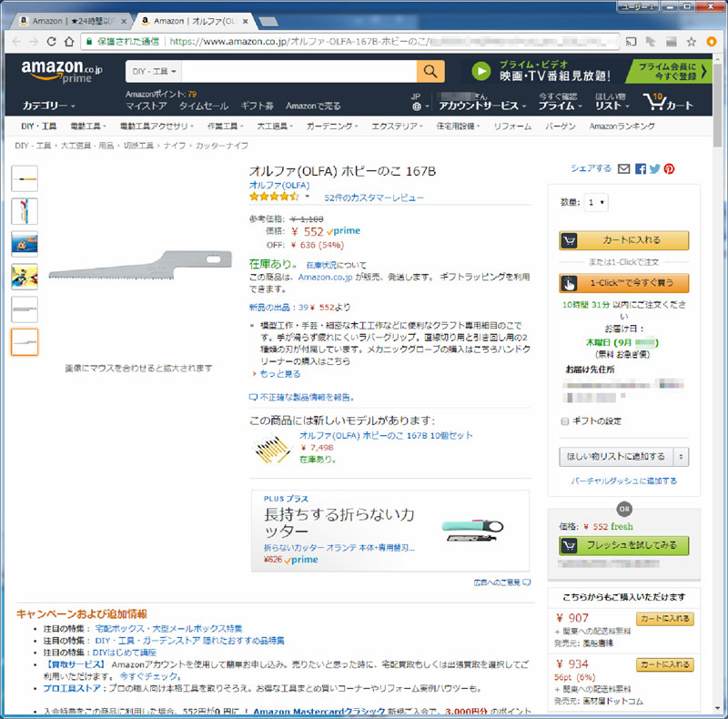Open 宅配ボックス・大型メールボックス特集 link
Screen dimensions: 728x719
tap(168, 628)
